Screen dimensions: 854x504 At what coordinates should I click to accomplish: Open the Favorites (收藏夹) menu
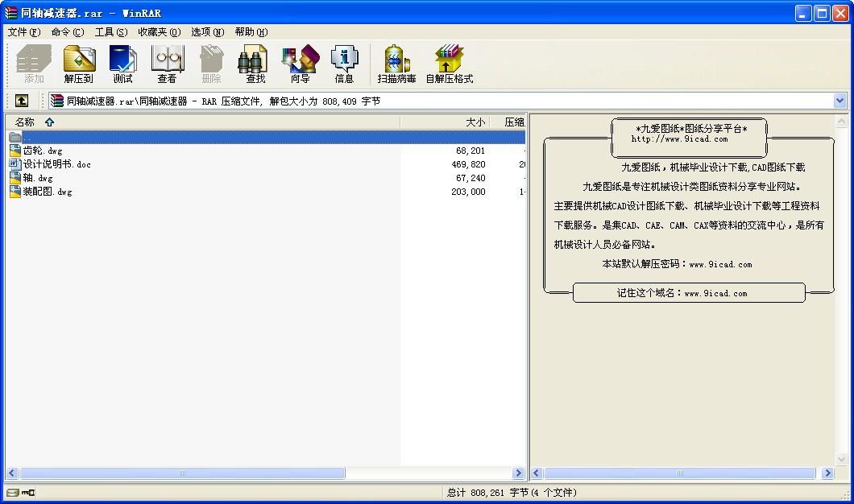tap(159, 32)
